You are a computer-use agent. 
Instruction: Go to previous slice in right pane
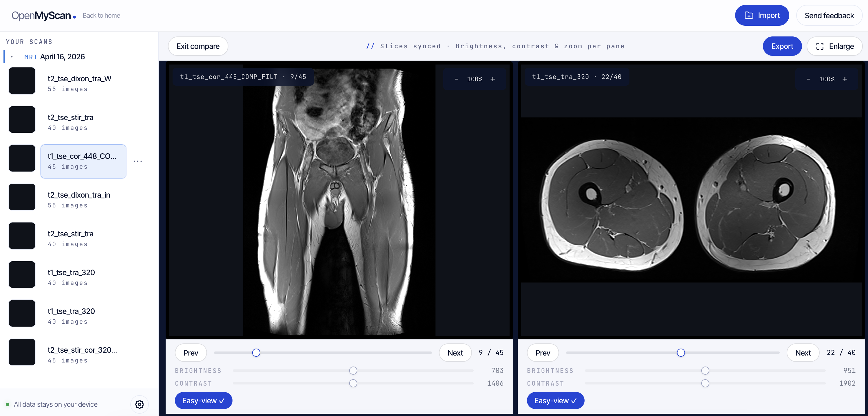pyautogui.click(x=543, y=353)
